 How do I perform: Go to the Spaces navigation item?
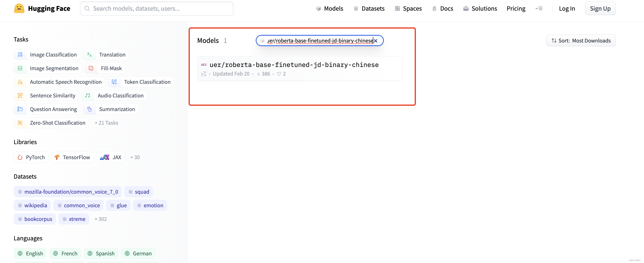pos(408,8)
